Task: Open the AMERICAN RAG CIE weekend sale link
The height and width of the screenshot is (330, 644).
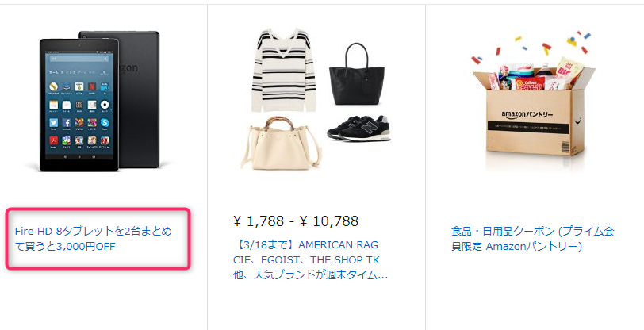Action: [311, 259]
